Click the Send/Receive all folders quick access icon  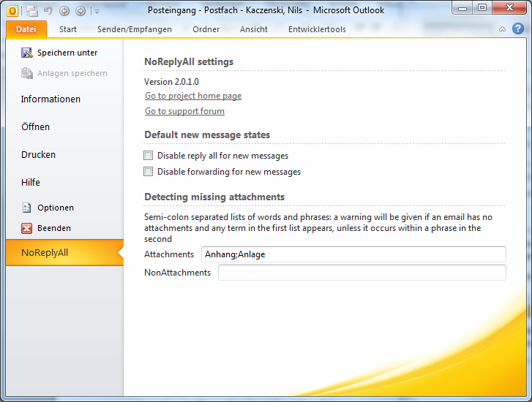(x=33, y=11)
